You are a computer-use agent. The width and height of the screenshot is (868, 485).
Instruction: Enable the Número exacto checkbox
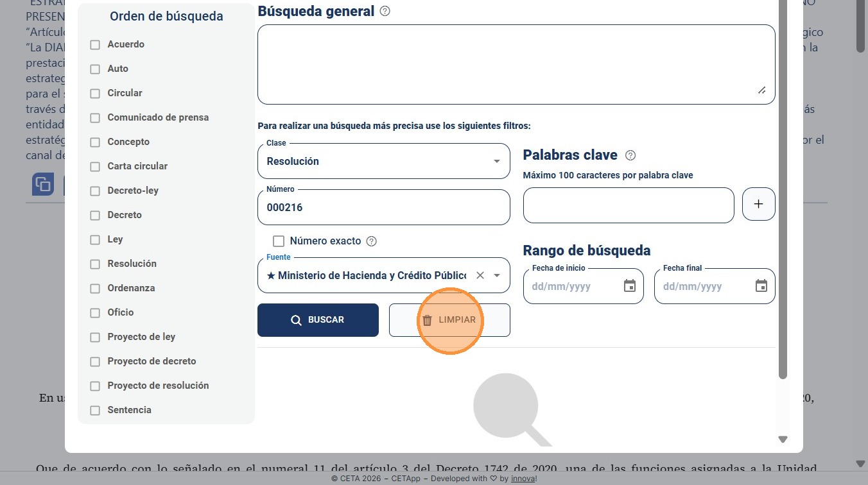pos(279,241)
